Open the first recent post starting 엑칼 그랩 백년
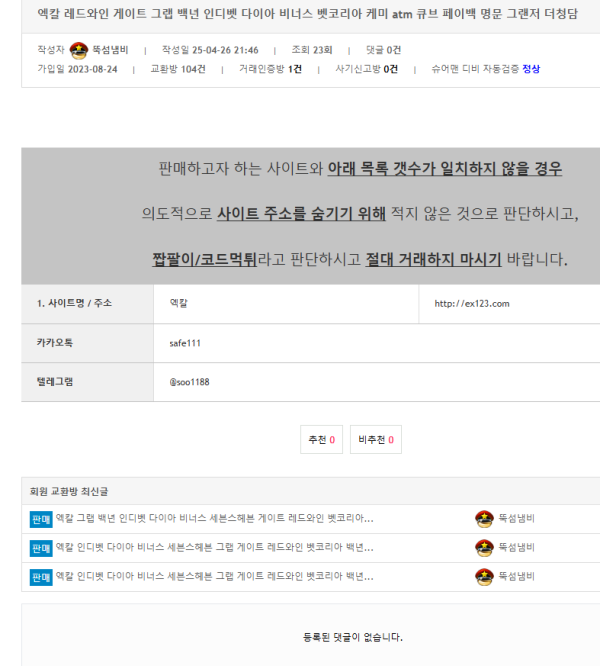This screenshot has width=600, height=666. [x=214, y=519]
